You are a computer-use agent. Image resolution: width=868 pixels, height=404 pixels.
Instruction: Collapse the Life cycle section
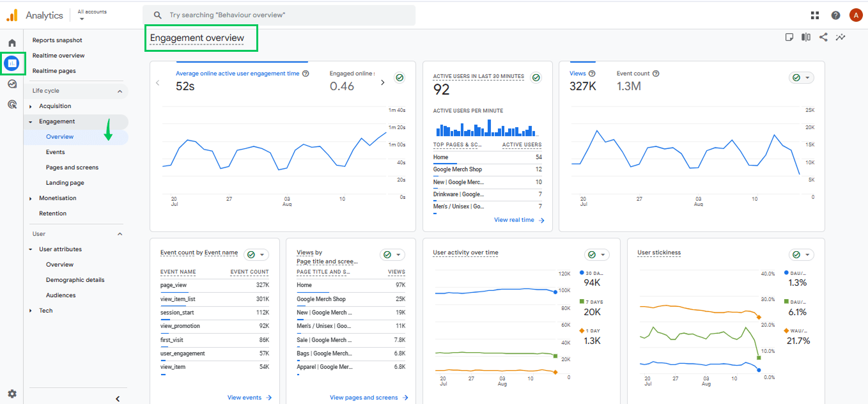119,90
